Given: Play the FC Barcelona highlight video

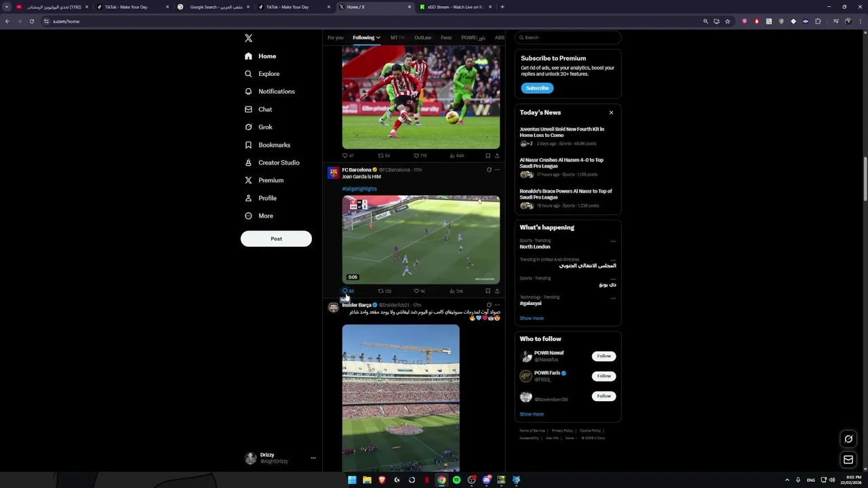Looking at the screenshot, I should [421, 239].
